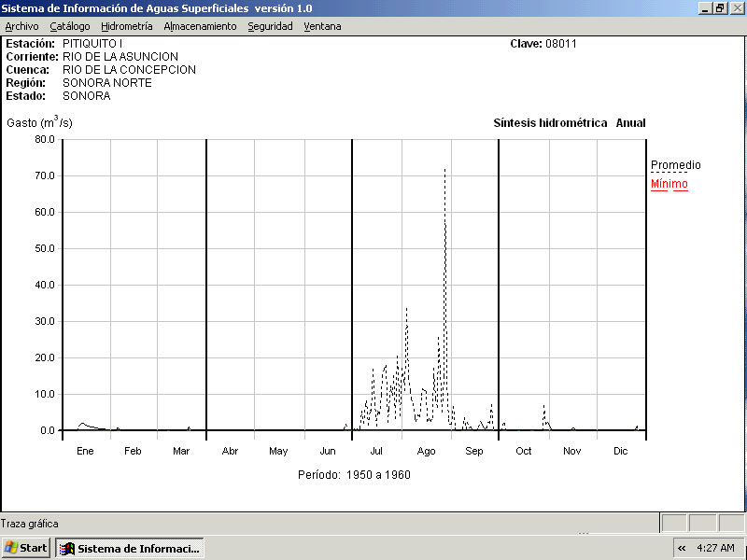Click the Dic month axis label

point(621,452)
